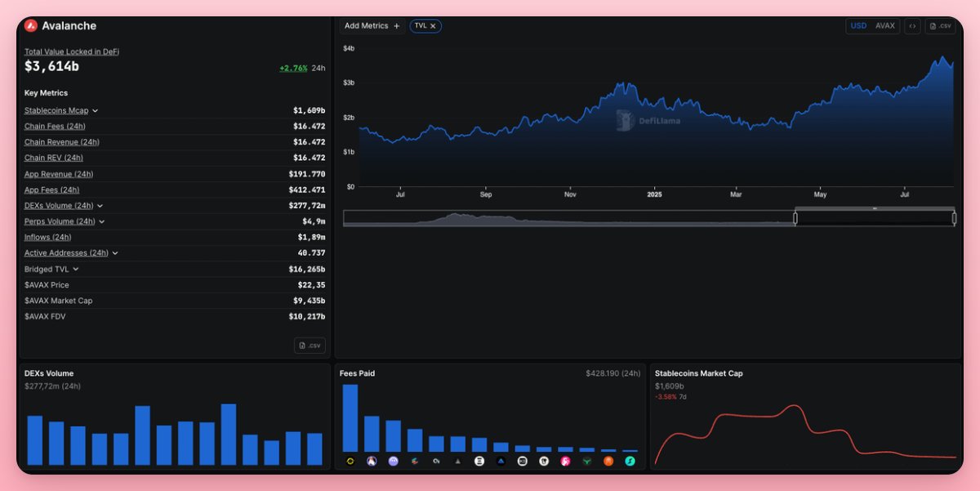Click the red Avalanche logo icon
Viewport: 980px width, 491px height.
click(31, 25)
